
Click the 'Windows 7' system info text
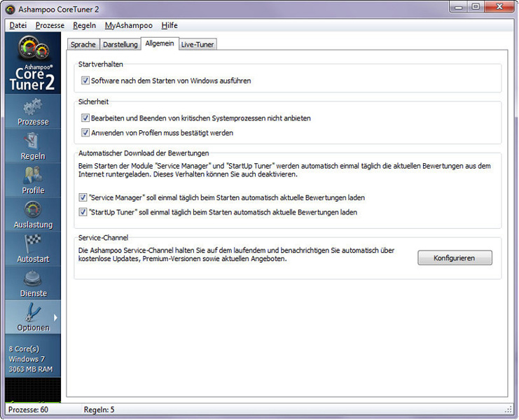(27, 359)
